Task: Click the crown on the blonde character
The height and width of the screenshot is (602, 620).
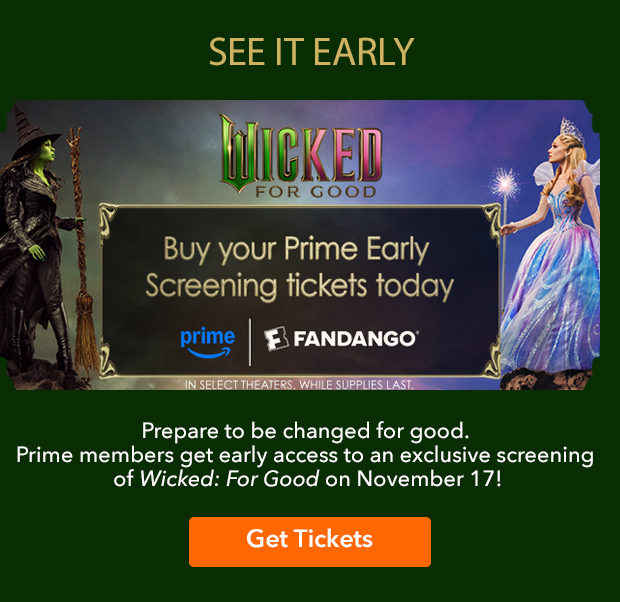Action: (x=571, y=131)
